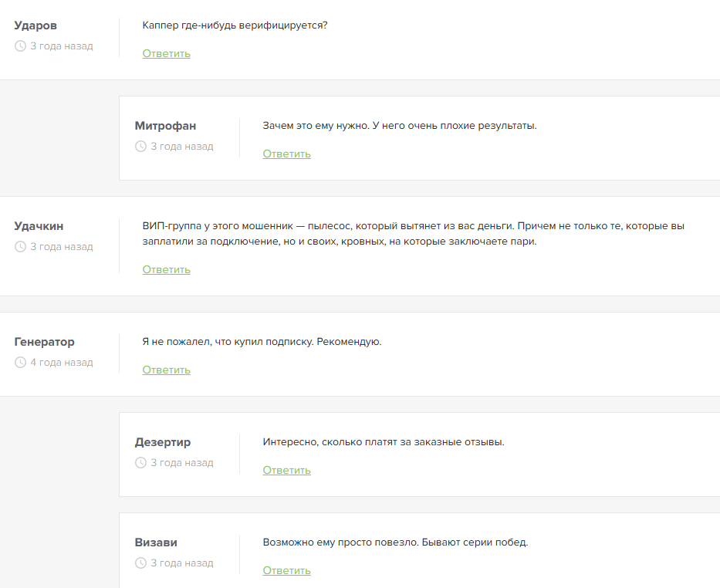This screenshot has width=720, height=588.
Task: Click the author name Визави
Action: 156,542
